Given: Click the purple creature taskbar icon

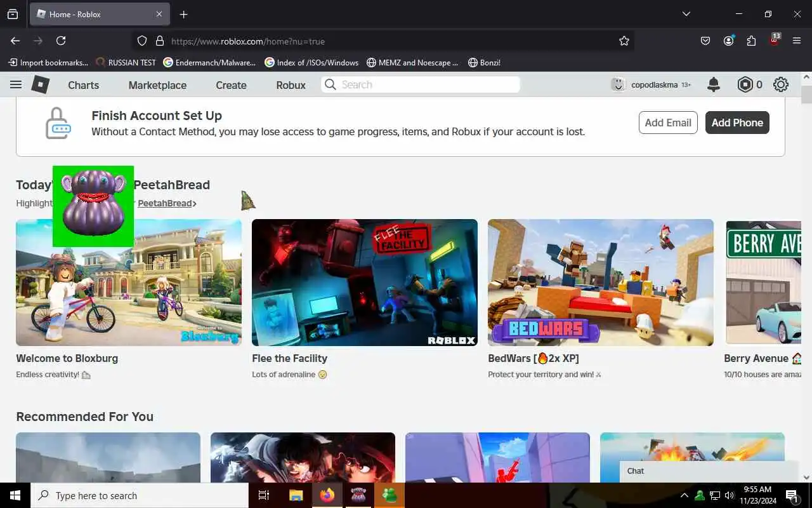Looking at the screenshot, I should coord(358,495).
